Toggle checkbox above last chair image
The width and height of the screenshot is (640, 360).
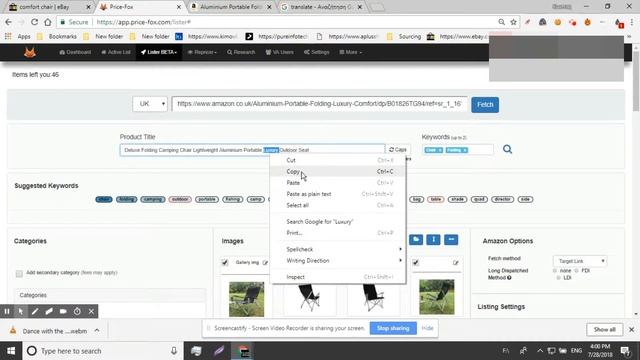coord(416,262)
